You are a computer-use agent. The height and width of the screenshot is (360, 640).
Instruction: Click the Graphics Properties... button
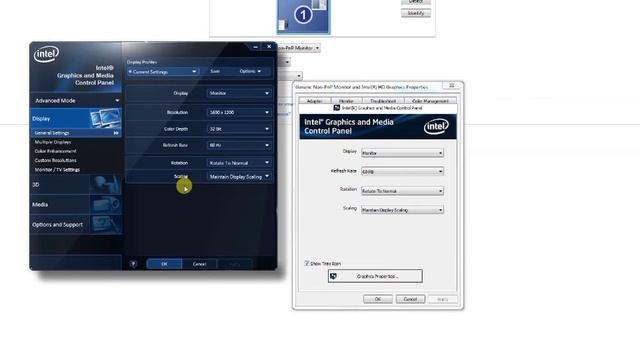(x=375, y=276)
